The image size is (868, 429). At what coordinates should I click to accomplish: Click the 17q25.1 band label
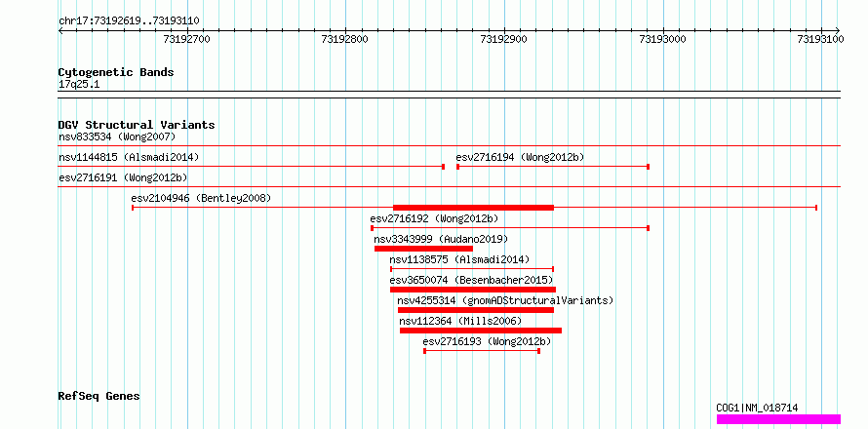coord(79,85)
